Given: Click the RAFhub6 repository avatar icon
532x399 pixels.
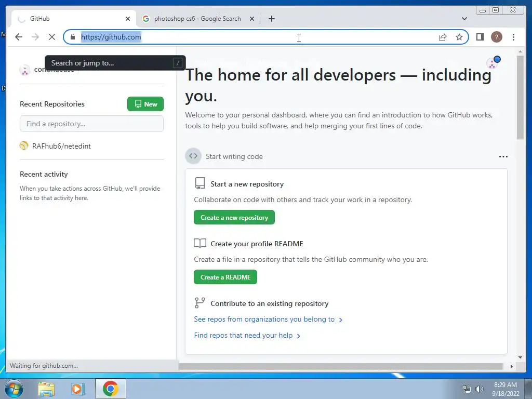Looking at the screenshot, I should click(24, 145).
